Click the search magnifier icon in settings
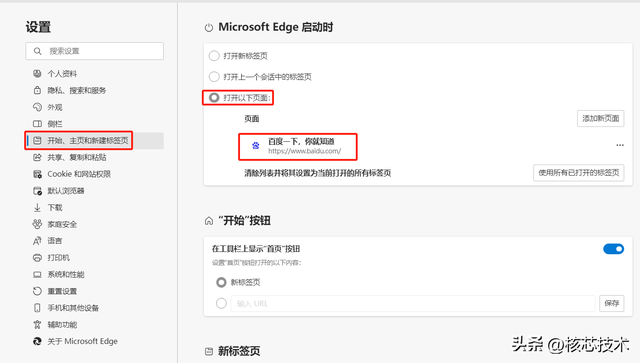The width and height of the screenshot is (640, 363). (38, 51)
